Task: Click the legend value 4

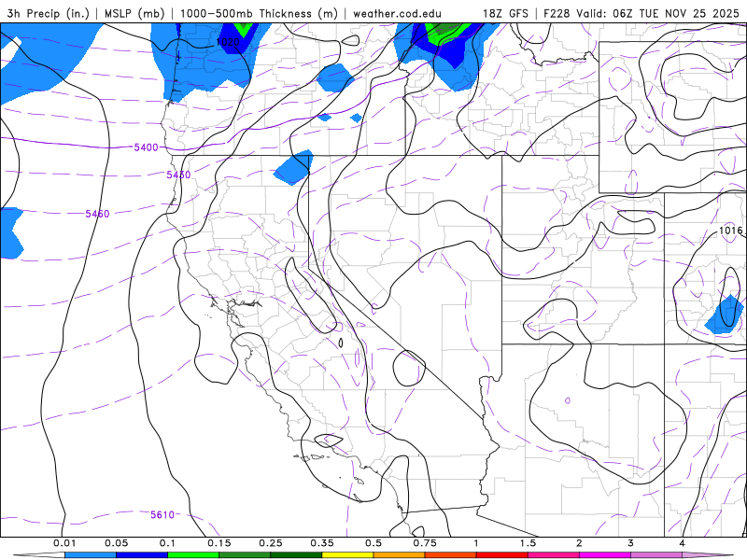Action: (x=683, y=543)
